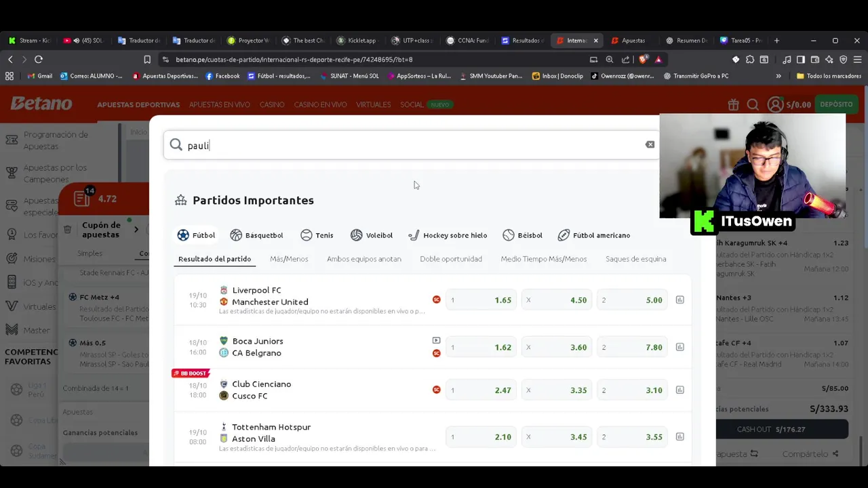The image size is (868, 488).
Task: Bet on Tottenham Hotspur win at 2.10
Action: (481, 436)
